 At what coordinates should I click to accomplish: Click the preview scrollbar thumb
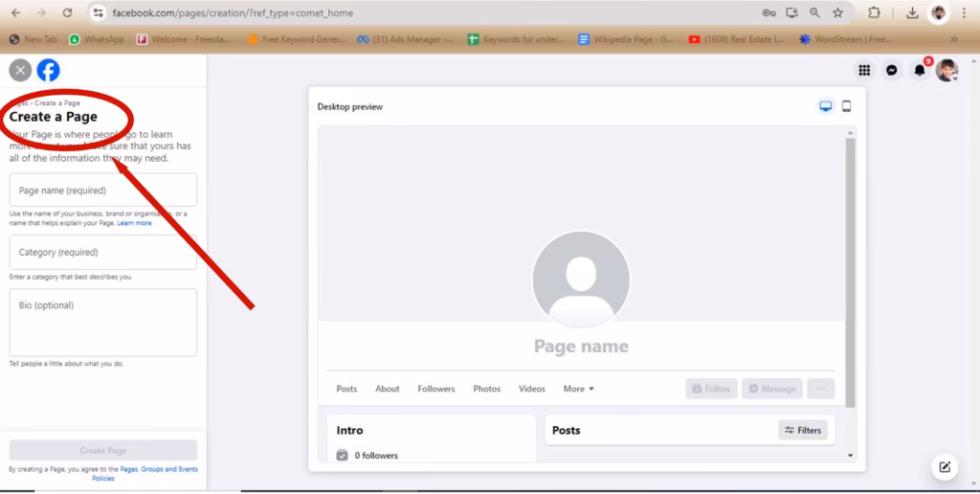[x=850, y=273]
